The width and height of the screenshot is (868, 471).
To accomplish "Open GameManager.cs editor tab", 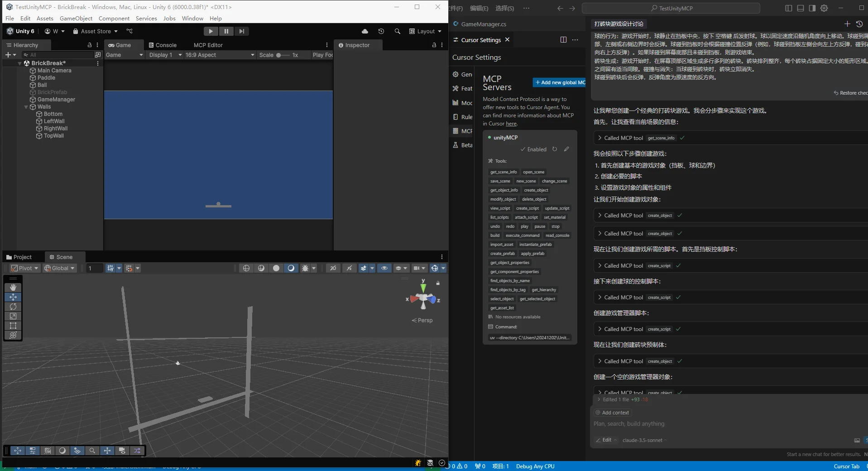I will (480, 24).
